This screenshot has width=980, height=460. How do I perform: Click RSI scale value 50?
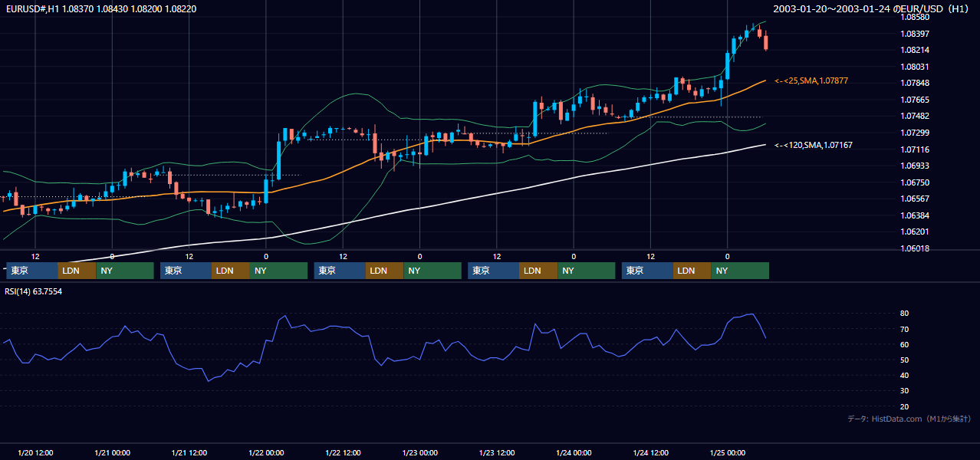coord(905,360)
